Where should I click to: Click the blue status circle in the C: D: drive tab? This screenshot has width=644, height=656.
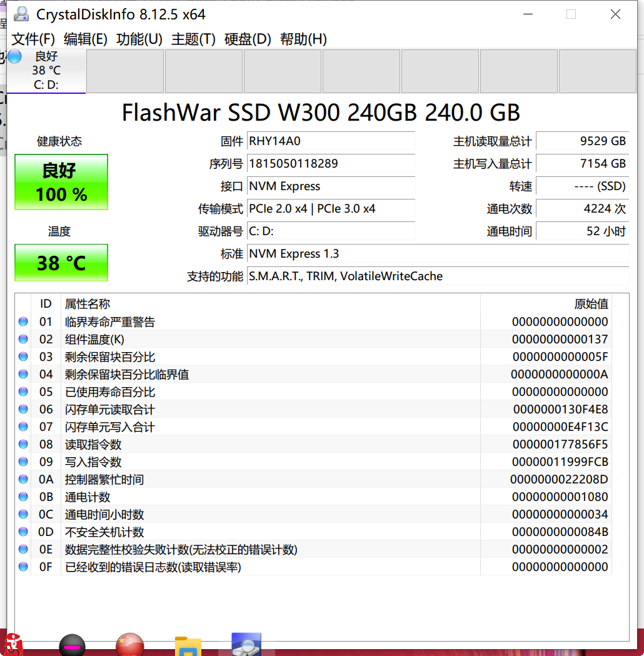pyautogui.click(x=14, y=56)
